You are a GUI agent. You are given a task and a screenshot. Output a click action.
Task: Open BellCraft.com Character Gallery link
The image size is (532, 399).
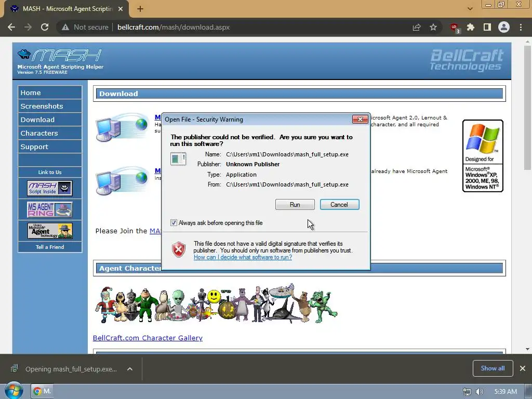point(148,338)
